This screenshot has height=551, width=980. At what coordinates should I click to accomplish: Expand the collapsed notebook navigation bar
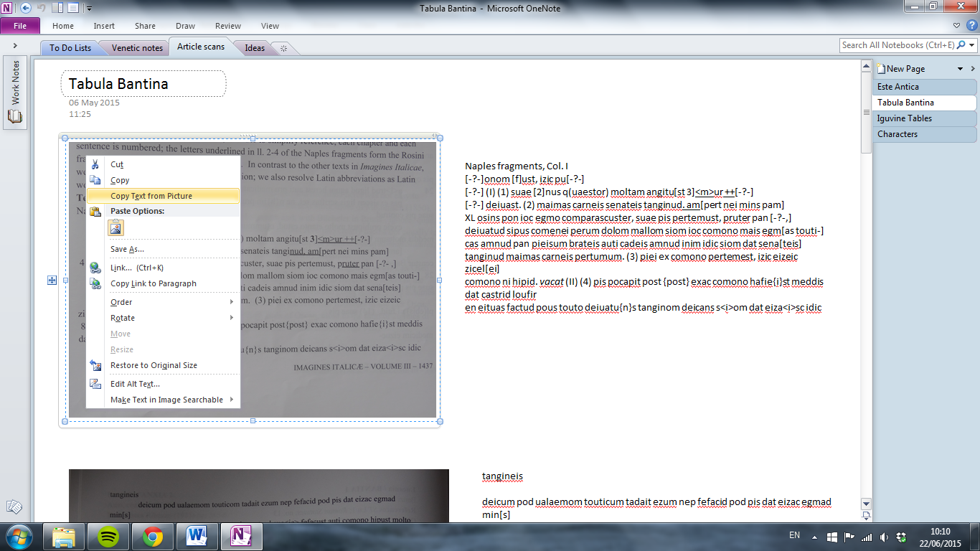pos(15,46)
